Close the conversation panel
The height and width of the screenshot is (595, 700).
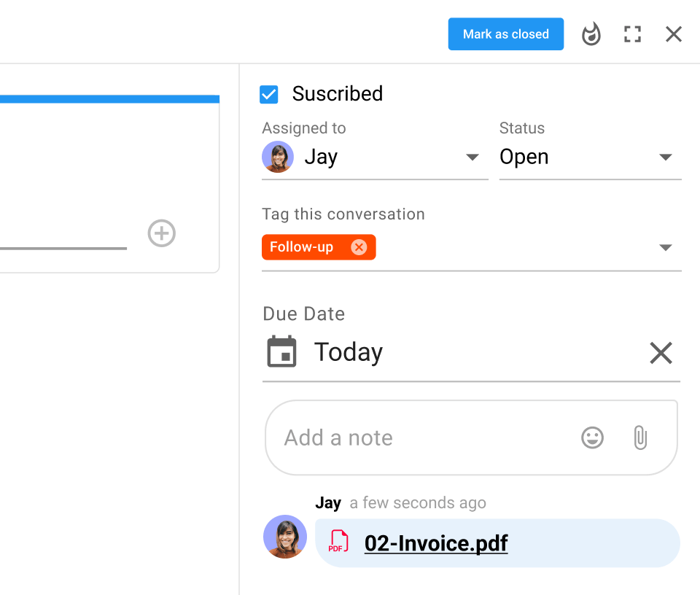click(674, 34)
